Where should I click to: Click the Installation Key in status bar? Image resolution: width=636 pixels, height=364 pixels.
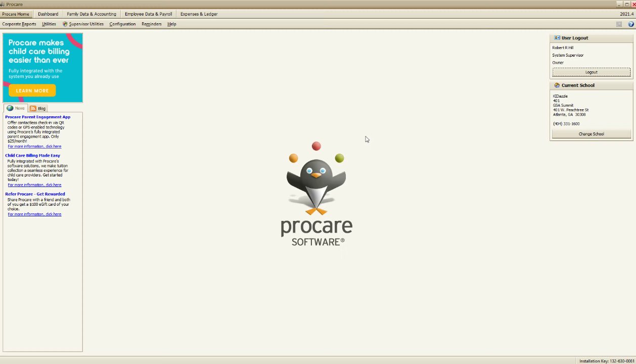(x=607, y=361)
